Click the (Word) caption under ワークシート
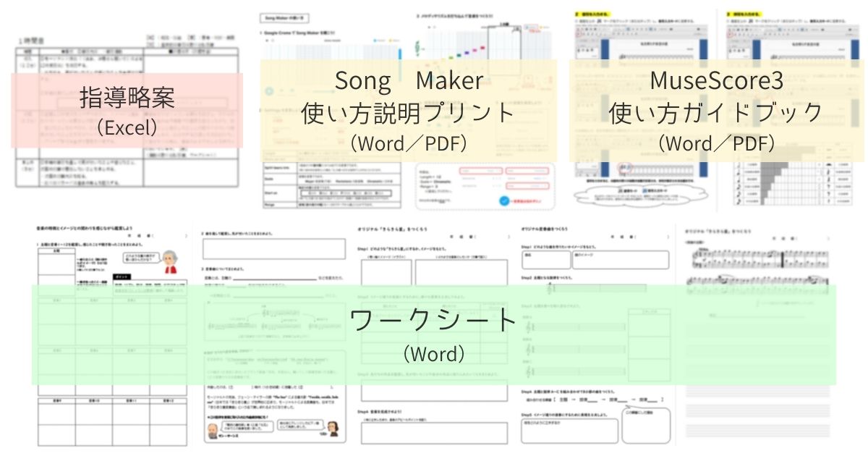 point(433,354)
